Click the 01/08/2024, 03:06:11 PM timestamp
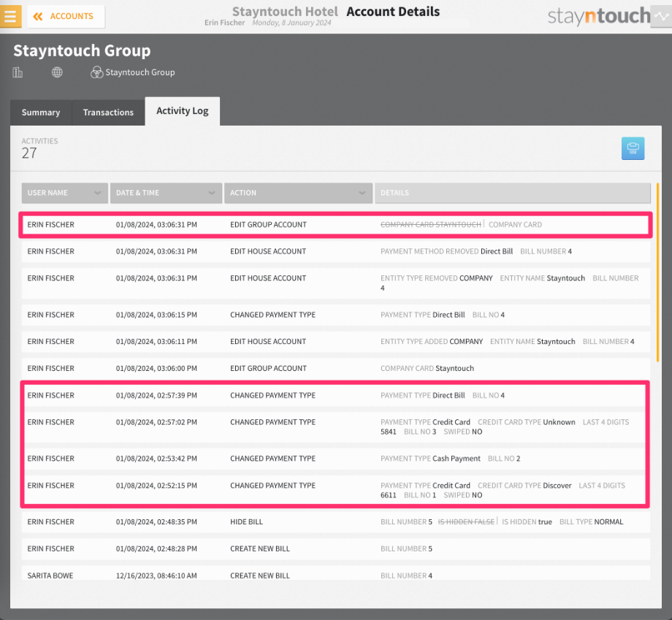The image size is (672, 620). click(156, 342)
